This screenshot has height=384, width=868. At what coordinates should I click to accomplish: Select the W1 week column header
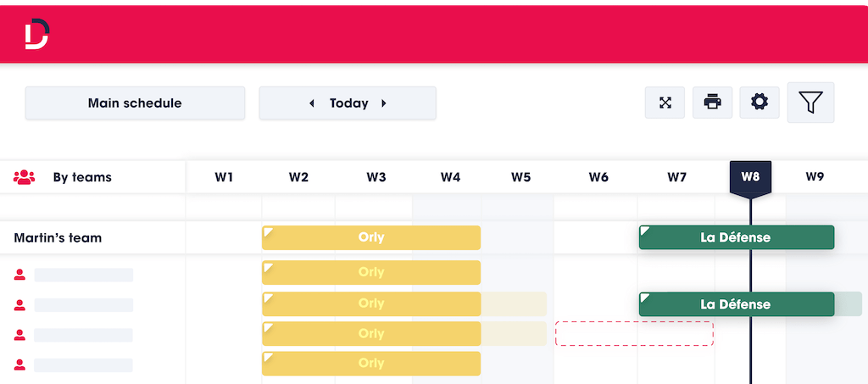(224, 177)
